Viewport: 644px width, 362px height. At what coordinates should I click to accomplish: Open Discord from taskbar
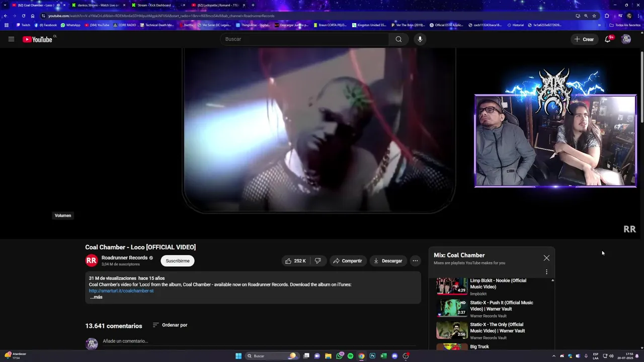pos(394,356)
